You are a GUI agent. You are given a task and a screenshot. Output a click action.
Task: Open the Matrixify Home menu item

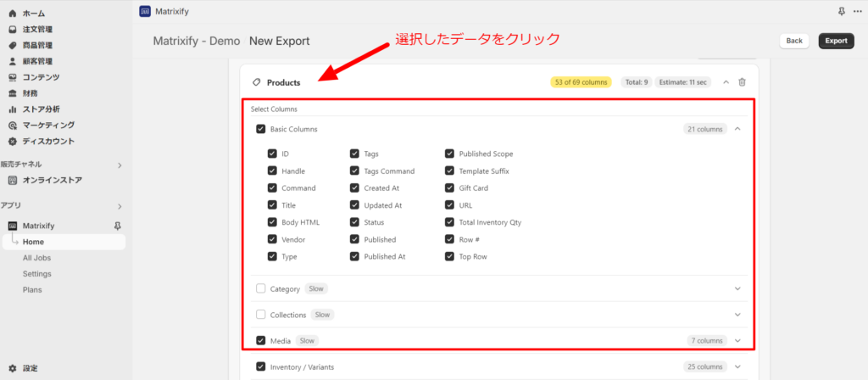tap(63, 242)
